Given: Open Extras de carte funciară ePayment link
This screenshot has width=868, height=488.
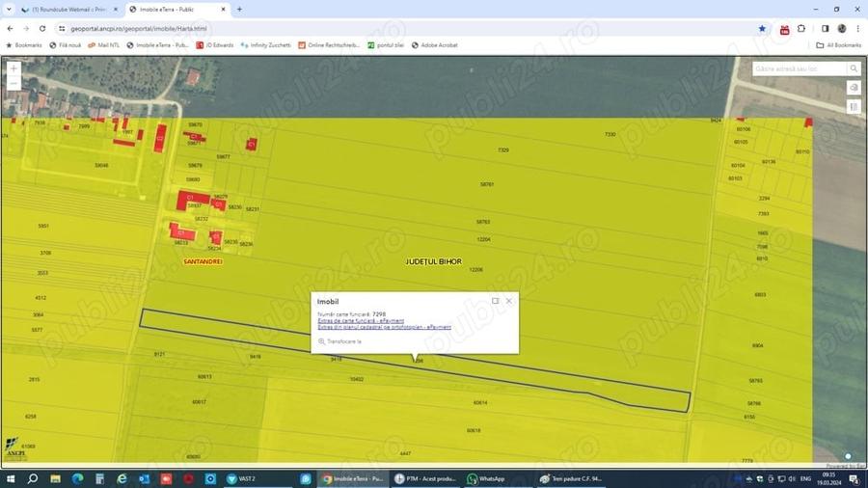Looking at the screenshot, I should pyautogui.click(x=361, y=320).
